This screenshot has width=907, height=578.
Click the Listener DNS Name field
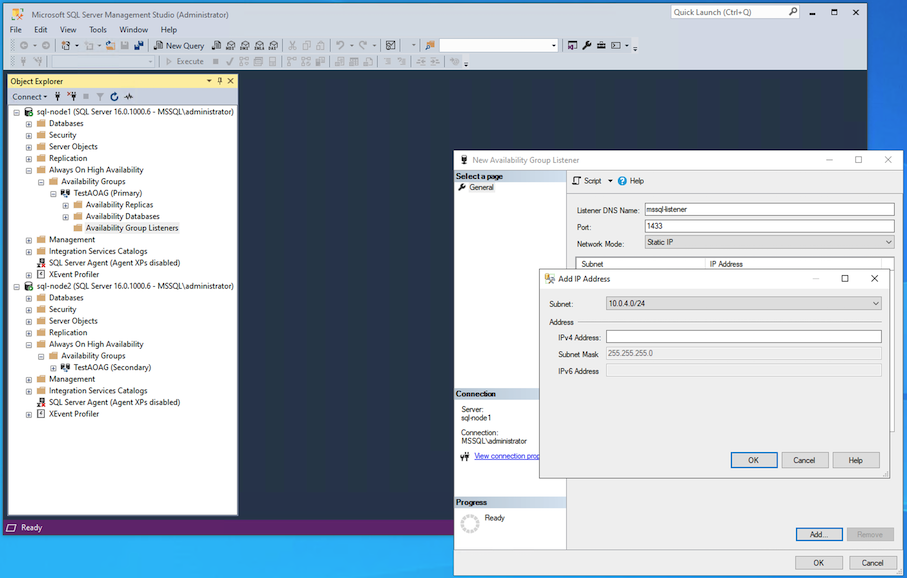769,209
